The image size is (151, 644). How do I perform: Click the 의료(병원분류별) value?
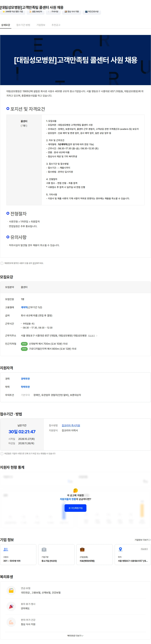(87, 561)
